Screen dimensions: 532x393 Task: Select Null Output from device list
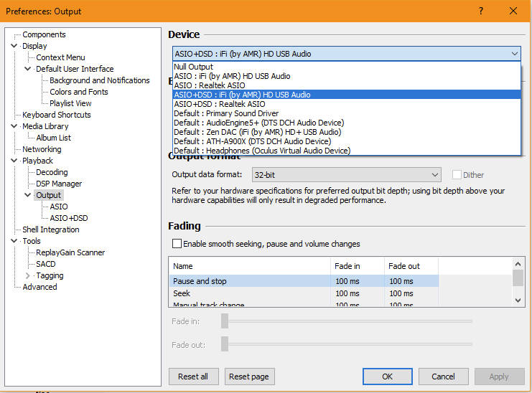[194, 67]
